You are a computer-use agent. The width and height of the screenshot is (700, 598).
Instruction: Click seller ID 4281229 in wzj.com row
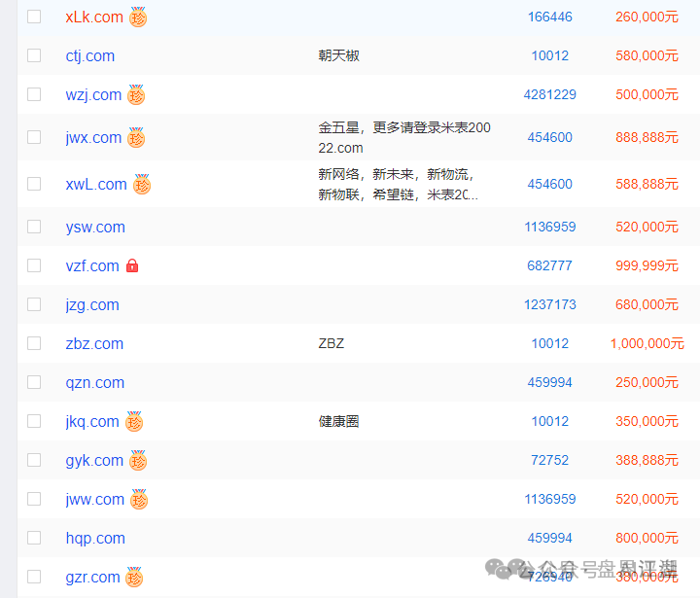click(x=549, y=94)
